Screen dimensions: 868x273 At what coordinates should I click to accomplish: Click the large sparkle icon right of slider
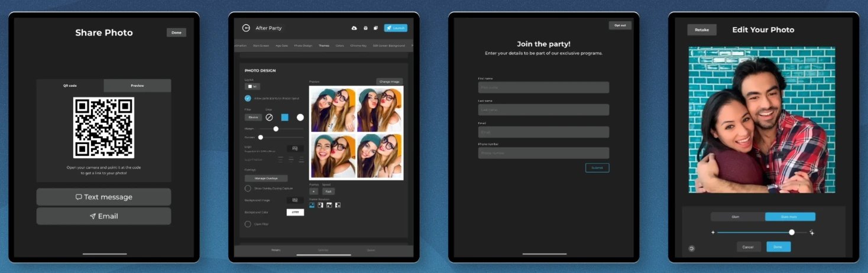point(812,232)
